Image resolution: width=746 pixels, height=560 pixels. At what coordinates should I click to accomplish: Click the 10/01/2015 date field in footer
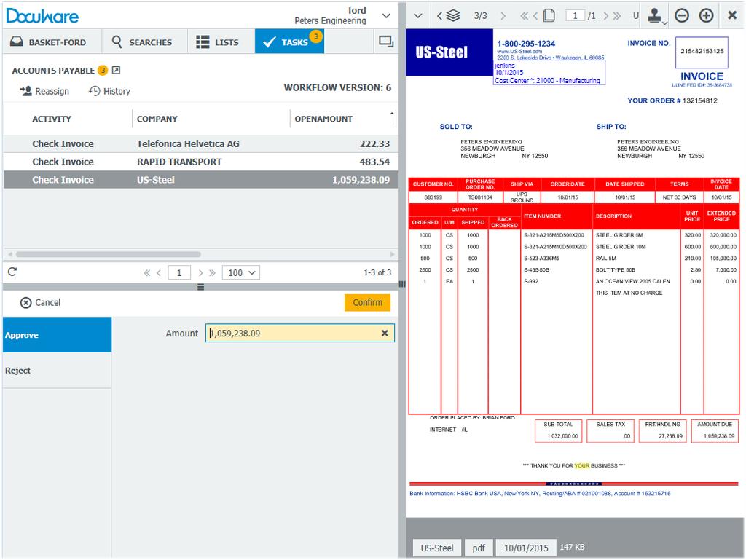tap(526, 548)
